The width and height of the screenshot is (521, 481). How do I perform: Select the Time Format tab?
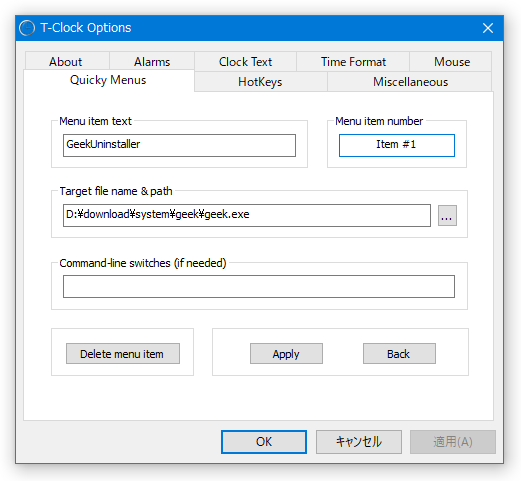(x=353, y=61)
